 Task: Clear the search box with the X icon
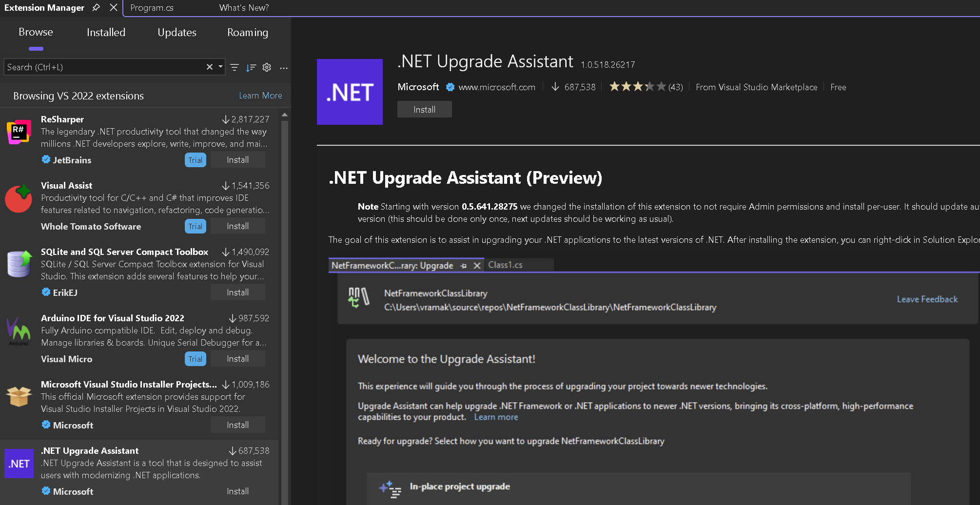[x=209, y=67]
